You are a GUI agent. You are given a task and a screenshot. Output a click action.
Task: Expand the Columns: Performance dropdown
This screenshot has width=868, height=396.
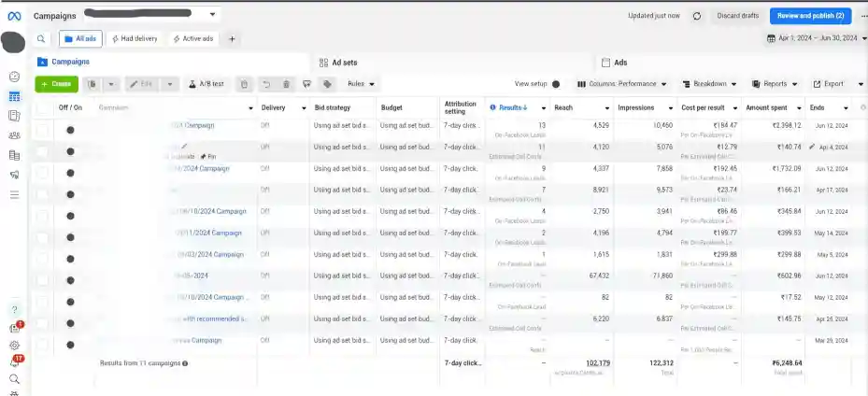tap(622, 84)
